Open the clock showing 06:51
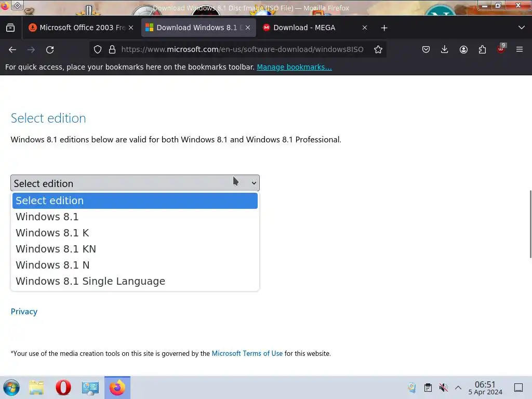532x399 pixels. click(485, 388)
